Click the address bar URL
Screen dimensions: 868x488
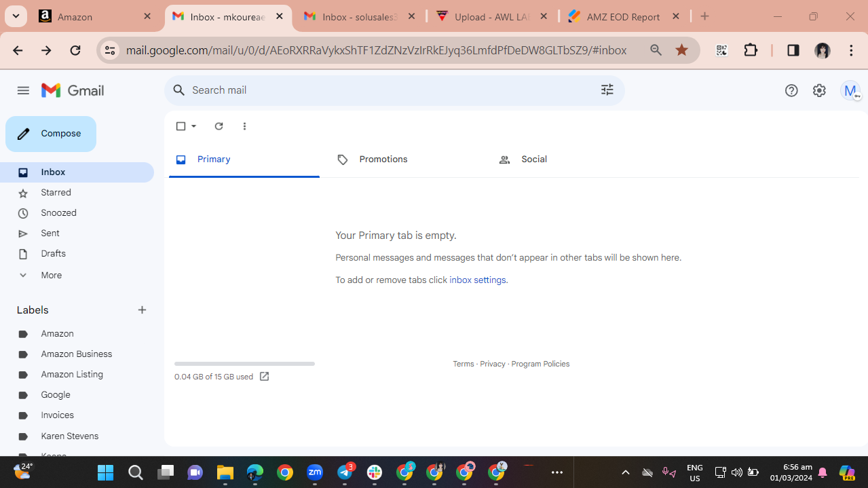376,50
